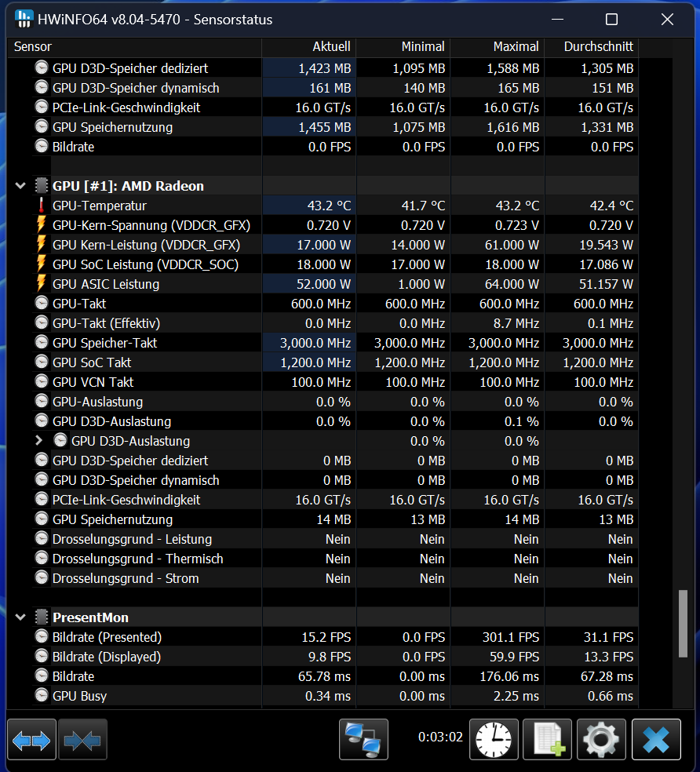This screenshot has width=700, height=772.
Task: Click lightning icon of GPU-Kern-Spannung row
Action: pos(42,225)
